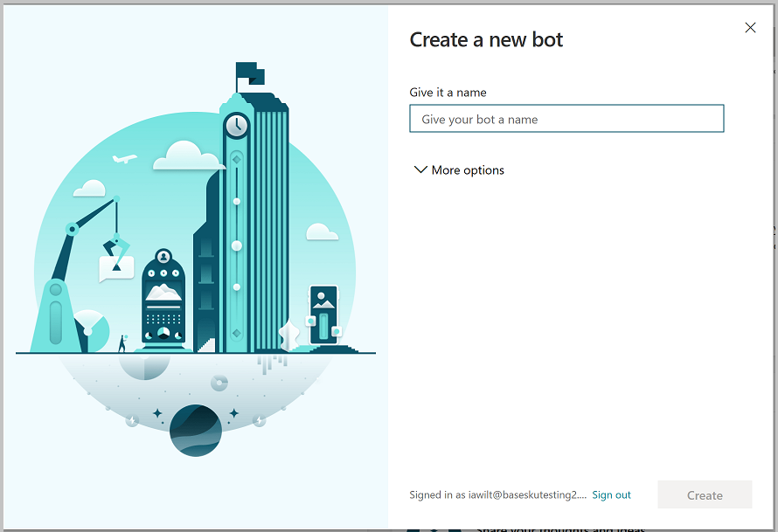
Task: Click the signed-in account email text
Action: [x=497, y=494]
